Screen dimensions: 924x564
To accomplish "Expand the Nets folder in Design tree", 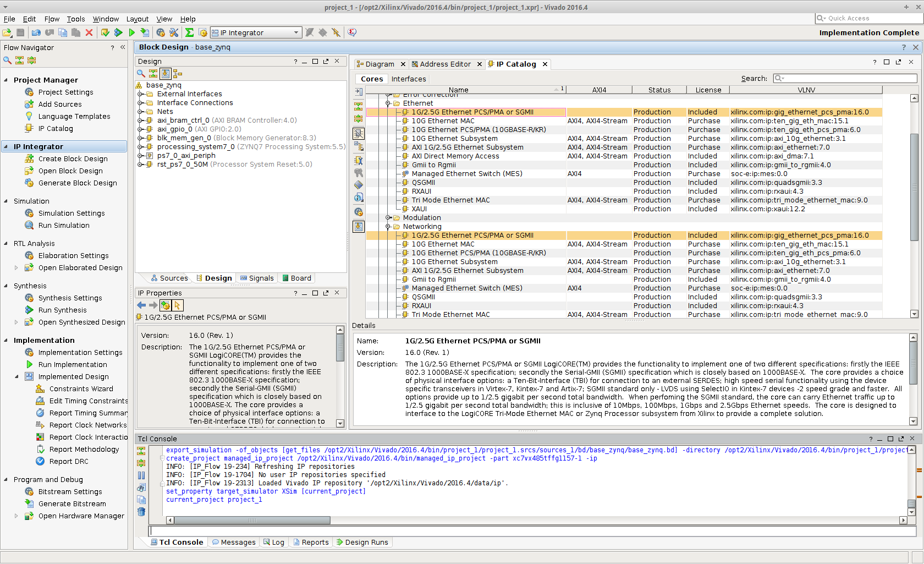I will click(x=140, y=112).
